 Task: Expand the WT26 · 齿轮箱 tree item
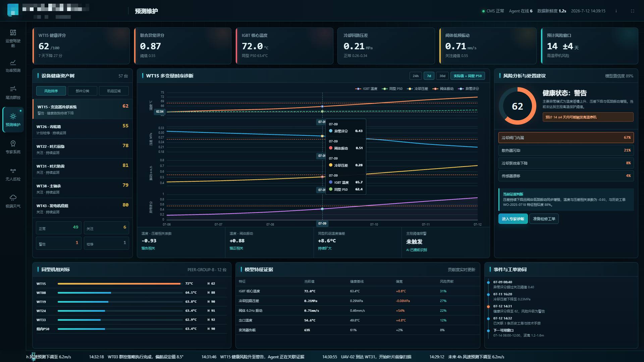click(83, 129)
